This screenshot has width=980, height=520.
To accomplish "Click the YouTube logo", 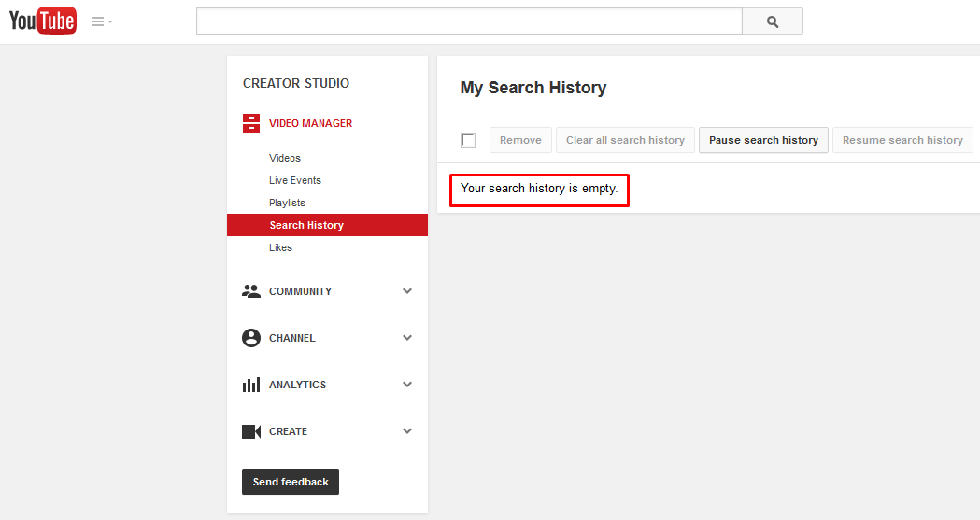I will click(x=42, y=21).
